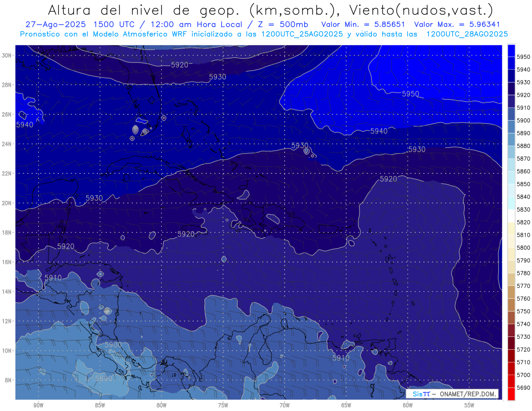Click the 5800 value on the color bar
The width and height of the screenshot is (532, 411).
coord(523,247)
